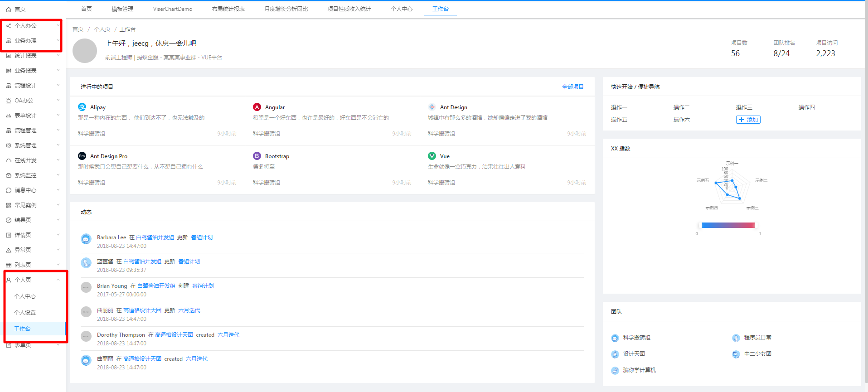Click the gear icon beside 系统管理
This screenshot has height=392, width=868.
pyautogui.click(x=9, y=145)
